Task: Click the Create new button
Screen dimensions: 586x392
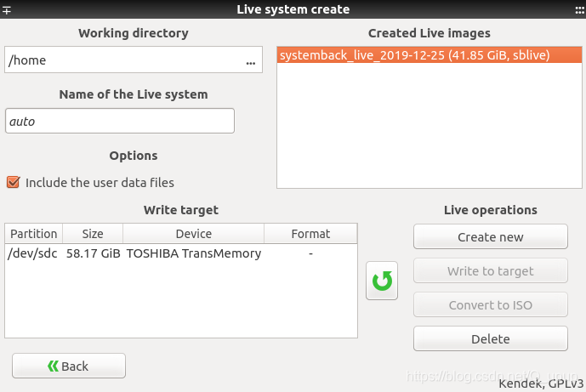Action: (x=491, y=237)
